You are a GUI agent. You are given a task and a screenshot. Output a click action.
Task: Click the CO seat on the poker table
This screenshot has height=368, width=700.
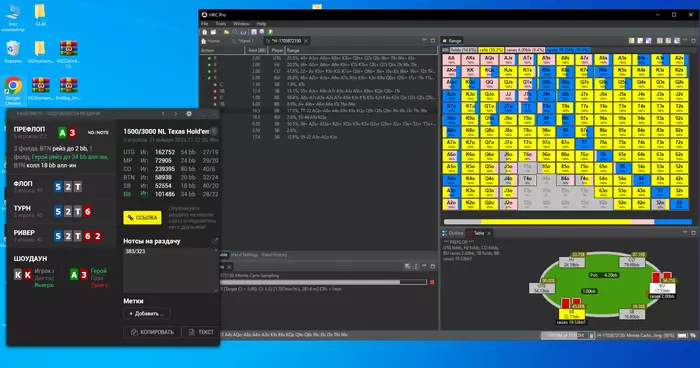[632, 262]
